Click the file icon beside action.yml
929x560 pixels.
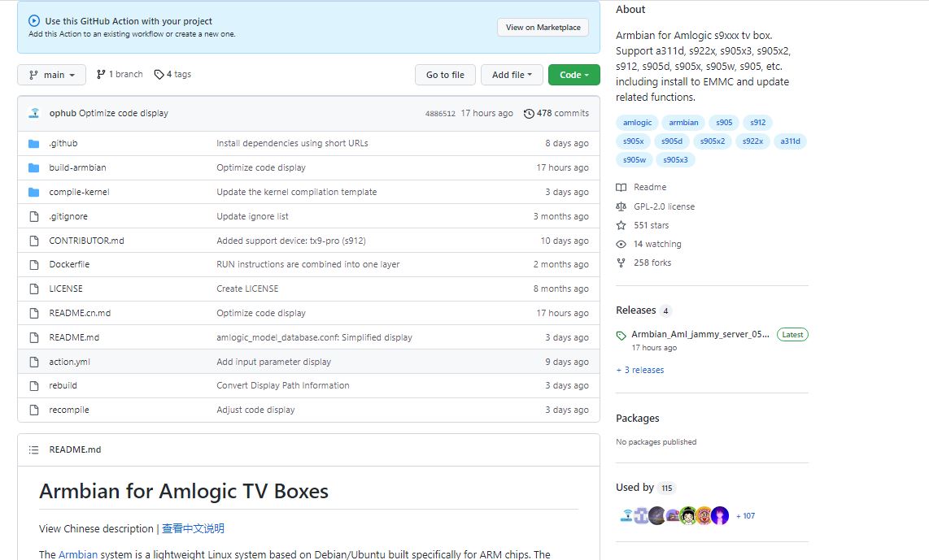[34, 362]
